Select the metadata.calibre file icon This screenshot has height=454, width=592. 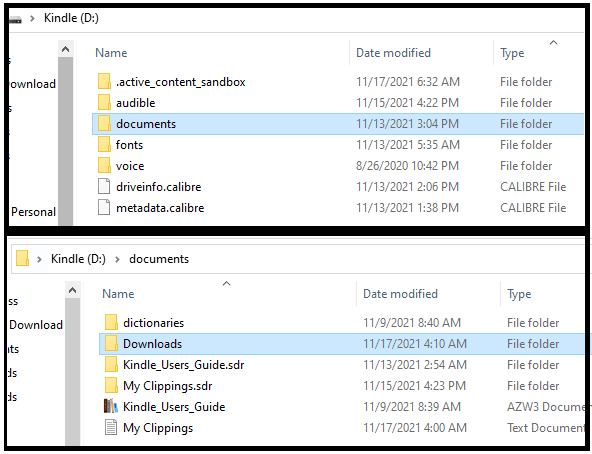coord(104,207)
